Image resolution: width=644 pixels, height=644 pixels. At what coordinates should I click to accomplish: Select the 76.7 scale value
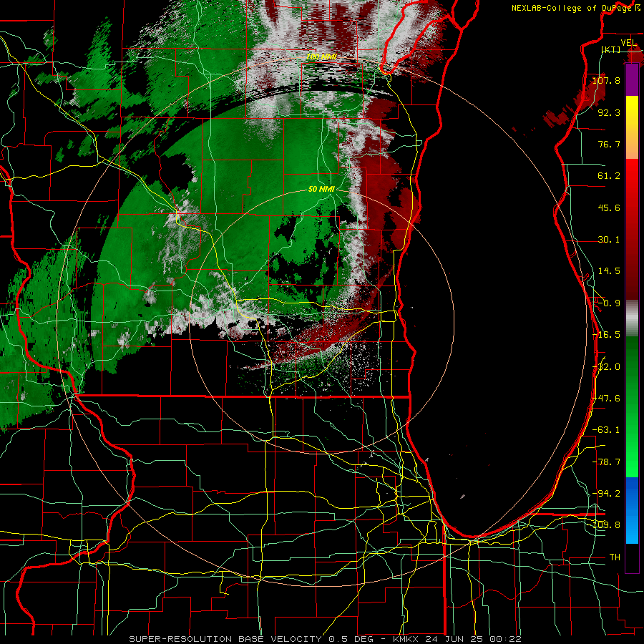609,144
